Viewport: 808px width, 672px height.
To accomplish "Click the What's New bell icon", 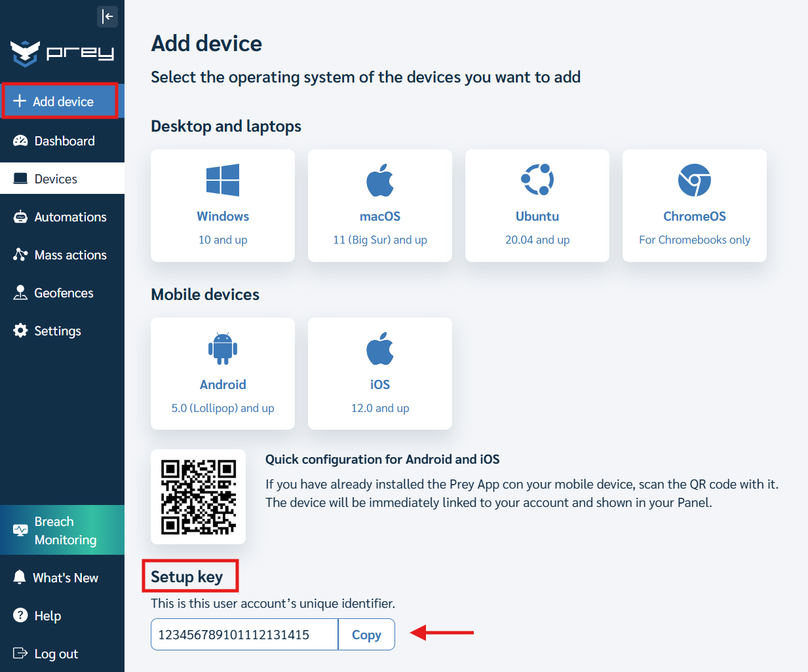I will pos(20,578).
